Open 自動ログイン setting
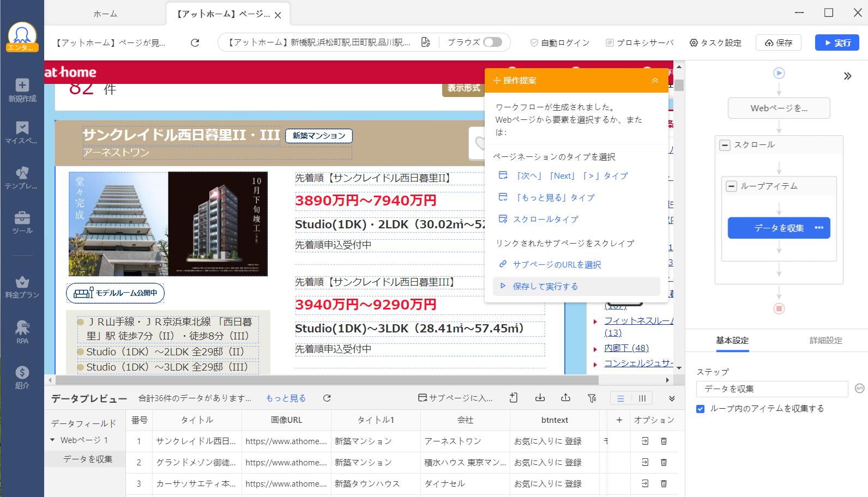The image size is (868, 497). pos(560,43)
